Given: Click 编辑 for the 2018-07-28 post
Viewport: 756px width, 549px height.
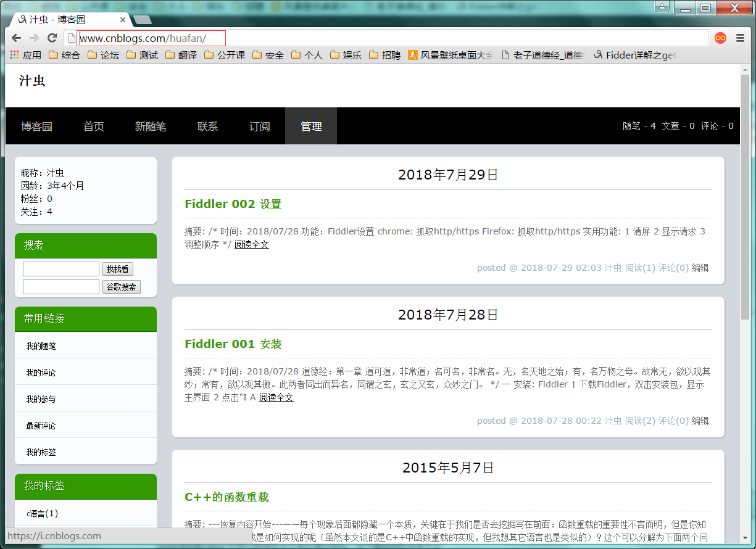Looking at the screenshot, I should (700, 421).
